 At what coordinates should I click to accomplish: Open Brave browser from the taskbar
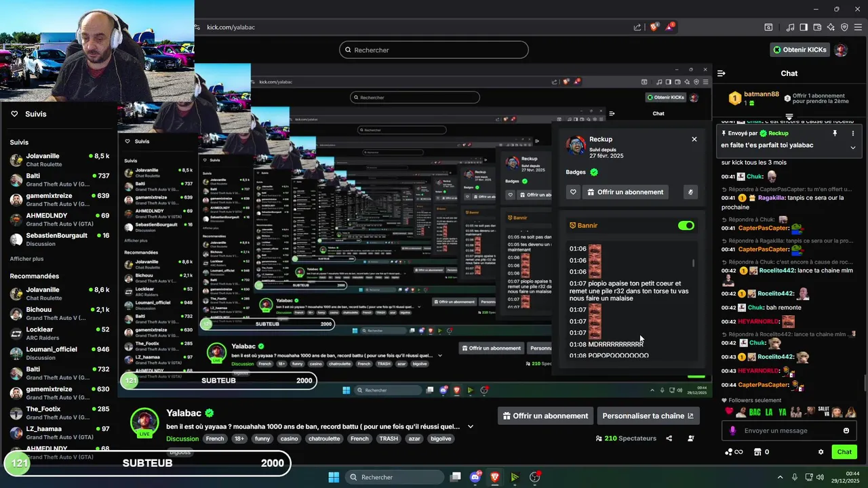(495, 477)
